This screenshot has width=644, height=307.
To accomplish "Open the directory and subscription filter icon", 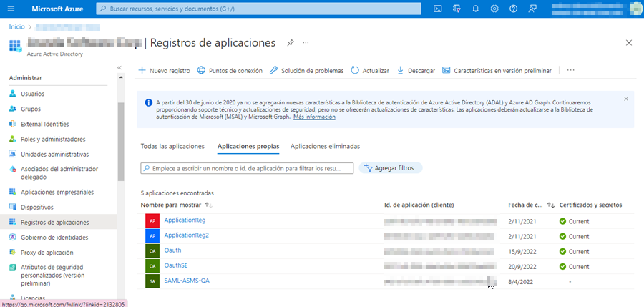I will 457,9.
